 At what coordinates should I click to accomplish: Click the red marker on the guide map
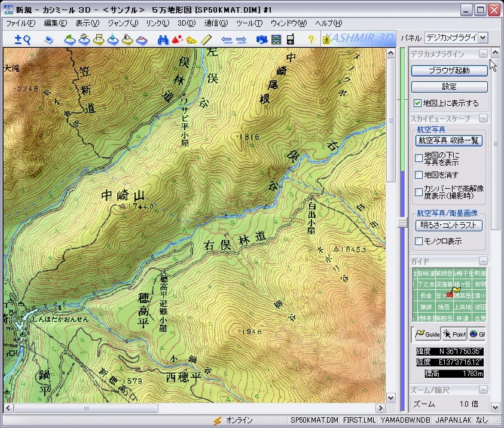450,295
